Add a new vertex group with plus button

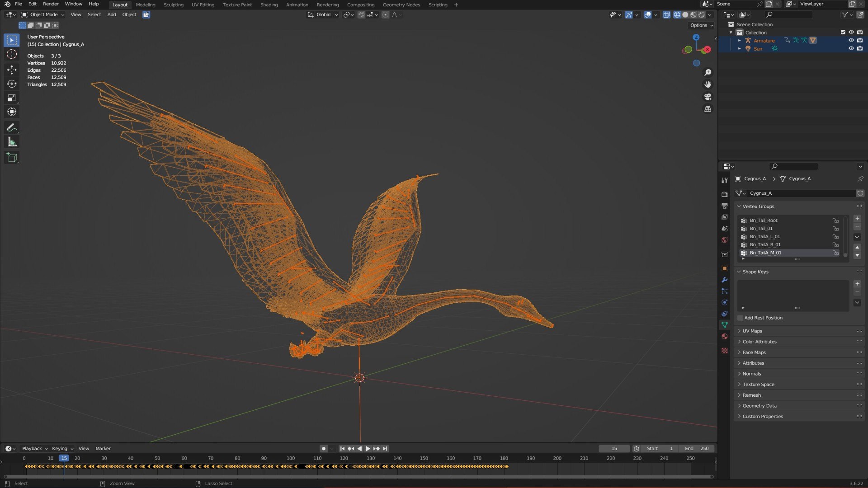[x=857, y=219]
